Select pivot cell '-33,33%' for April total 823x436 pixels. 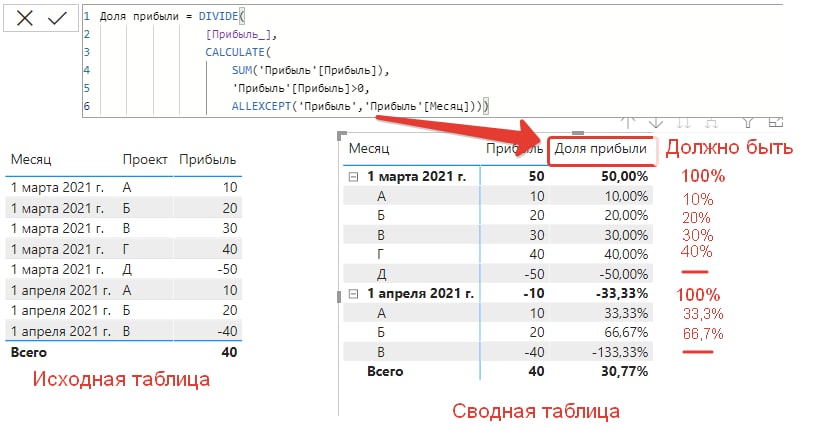tap(622, 293)
